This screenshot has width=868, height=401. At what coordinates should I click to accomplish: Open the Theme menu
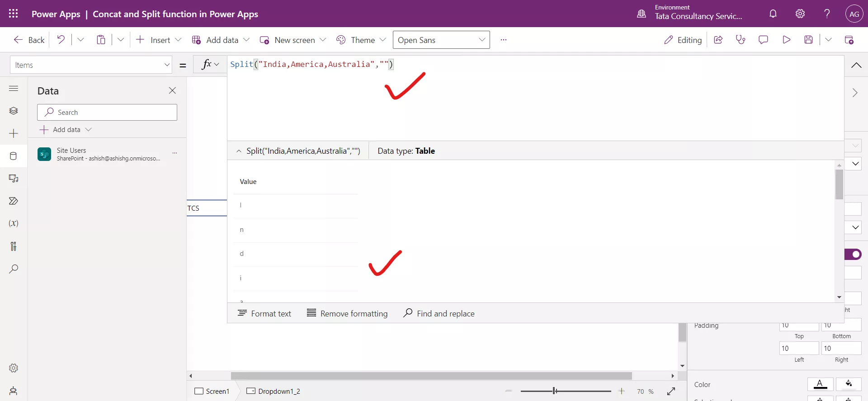[361, 40]
